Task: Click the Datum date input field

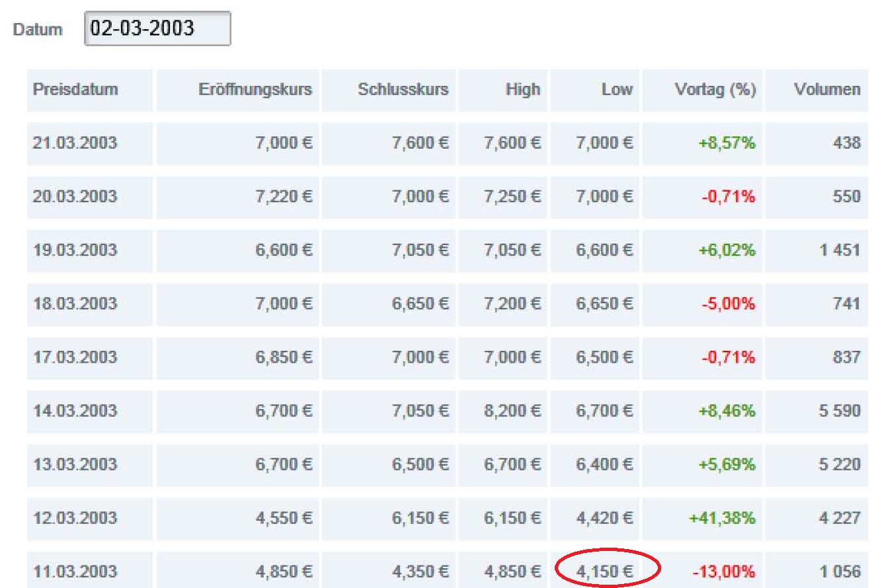Action: point(157,28)
